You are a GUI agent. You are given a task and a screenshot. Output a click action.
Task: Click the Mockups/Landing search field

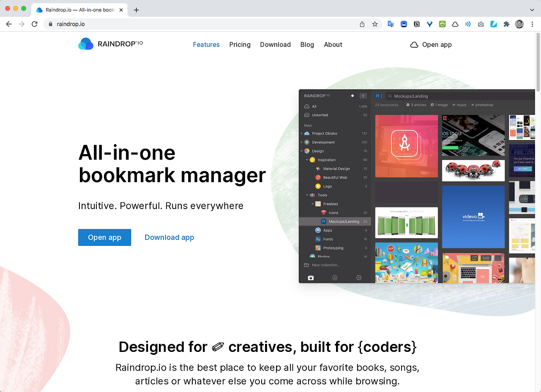(x=461, y=96)
